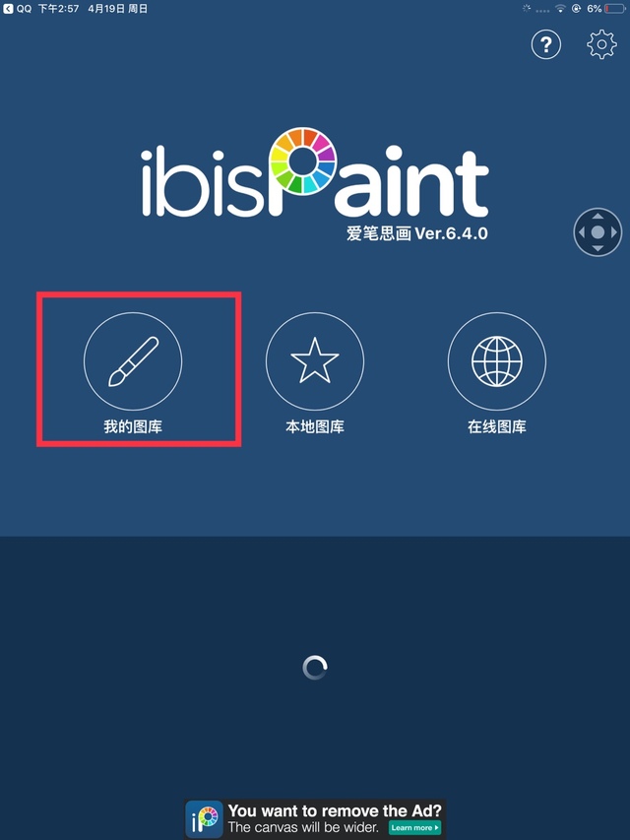Select the 我的图库 label

(x=133, y=426)
